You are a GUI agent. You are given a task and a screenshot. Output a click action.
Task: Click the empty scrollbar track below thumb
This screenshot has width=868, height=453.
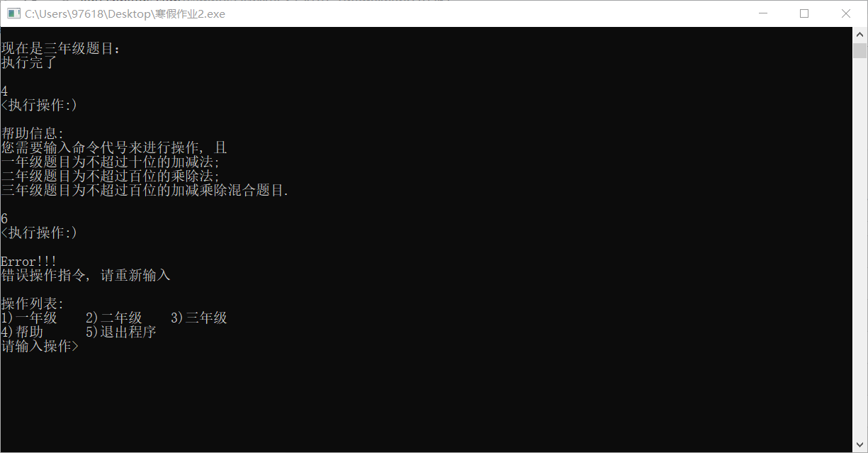[x=859, y=248]
